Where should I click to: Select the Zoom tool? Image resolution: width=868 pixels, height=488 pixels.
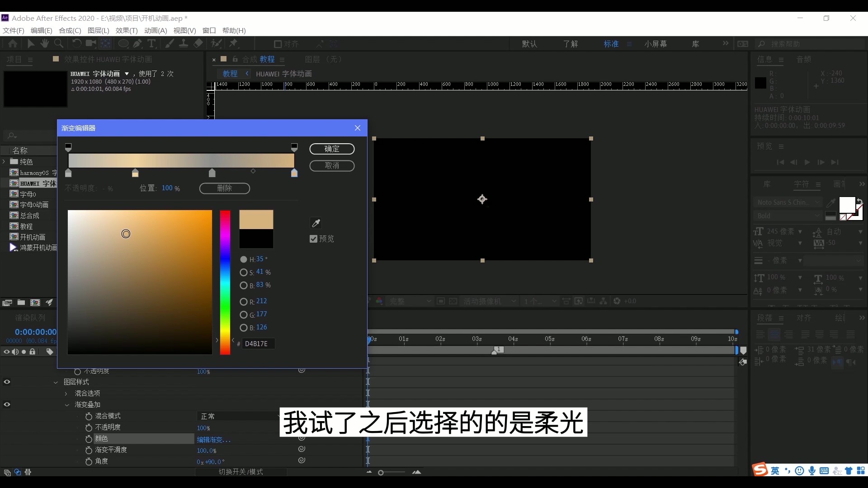coord(59,43)
